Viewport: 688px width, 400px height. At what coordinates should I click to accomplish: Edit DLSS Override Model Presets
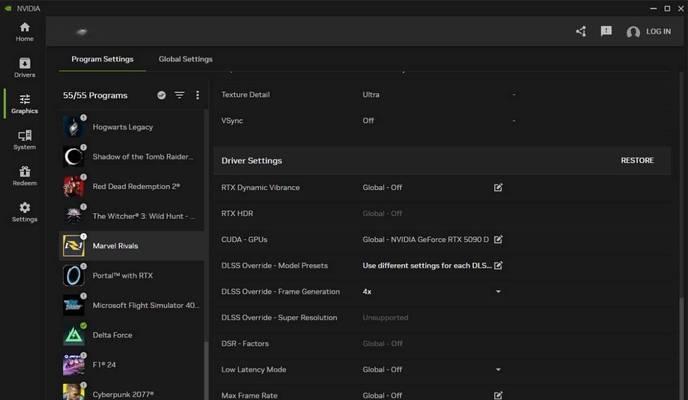498,265
